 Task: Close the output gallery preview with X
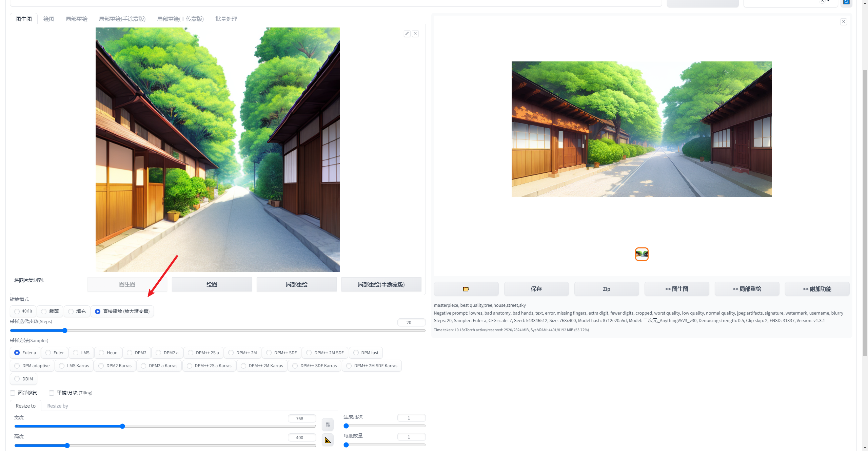pyautogui.click(x=844, y=22)
